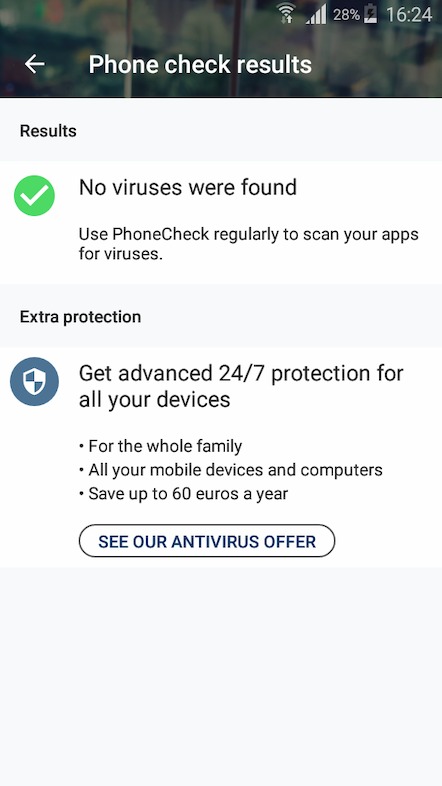Tap Use PhoneCheck regularly description text
Screen dimensions: 442x786
coord(249,244)
